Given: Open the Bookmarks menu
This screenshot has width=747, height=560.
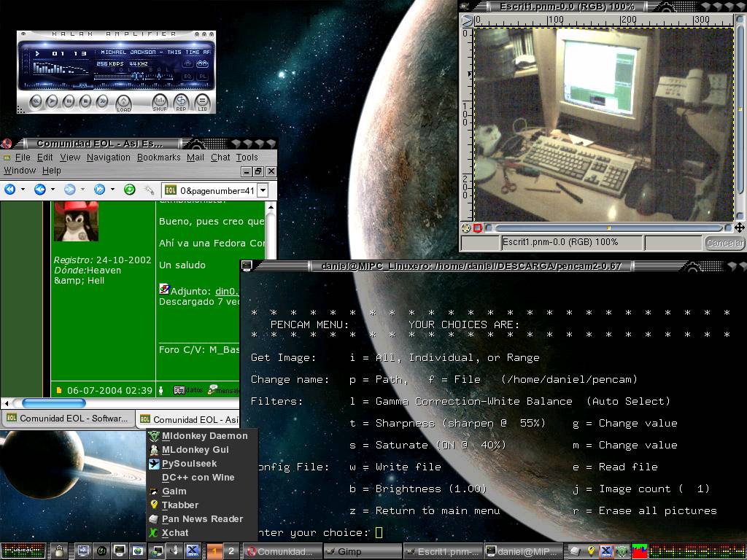Looking at the screenshot, I should [158, 157].
